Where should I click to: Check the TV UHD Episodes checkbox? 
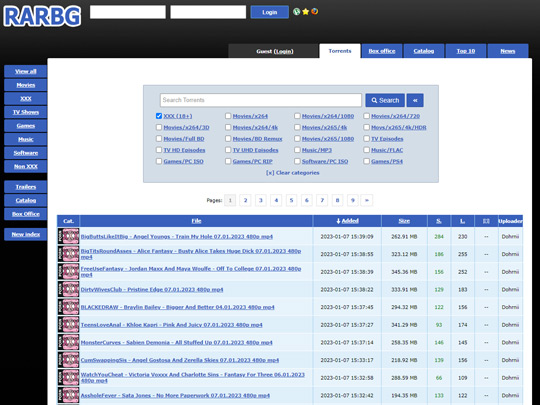point(228,150)
